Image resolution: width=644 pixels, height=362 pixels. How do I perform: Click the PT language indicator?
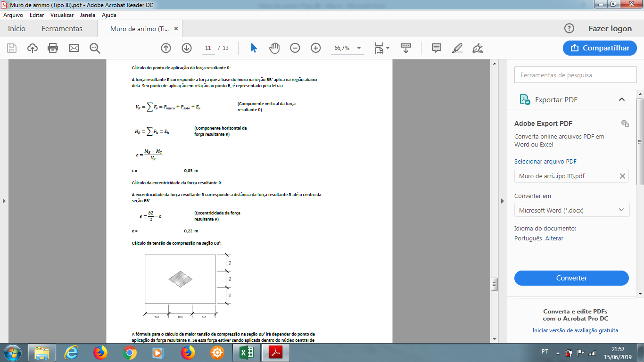tap(545, 352)
